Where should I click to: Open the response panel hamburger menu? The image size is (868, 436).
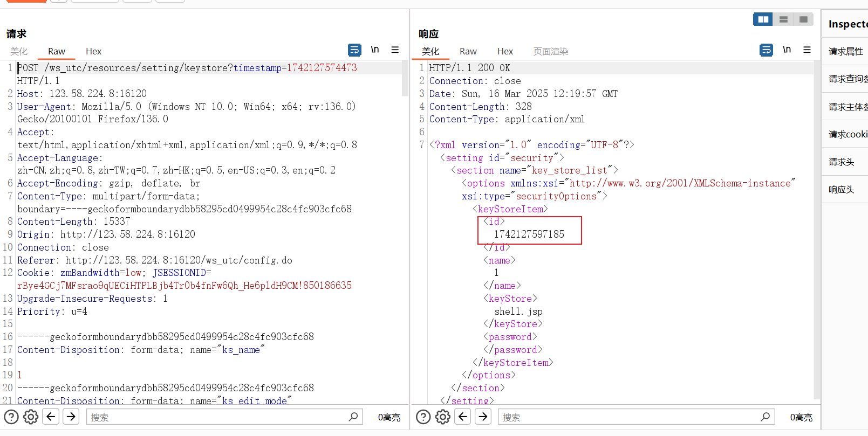coord(807,50)
